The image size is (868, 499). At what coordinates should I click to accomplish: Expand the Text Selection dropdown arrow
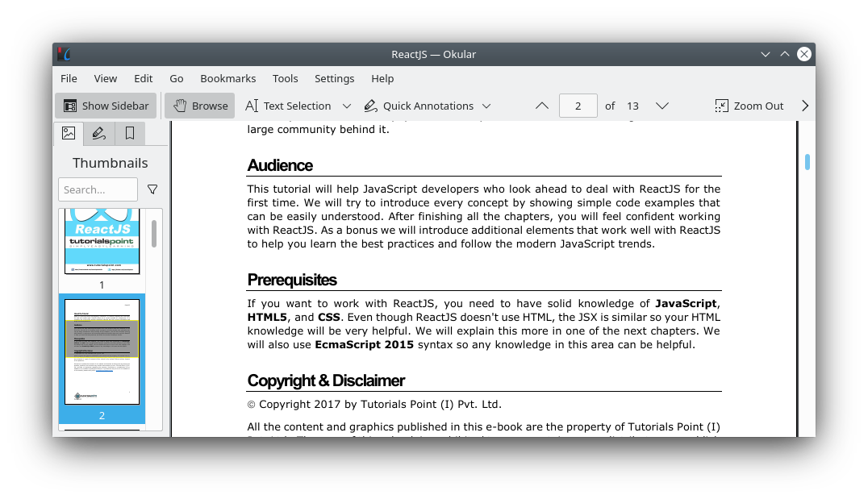tap(347, 106)
